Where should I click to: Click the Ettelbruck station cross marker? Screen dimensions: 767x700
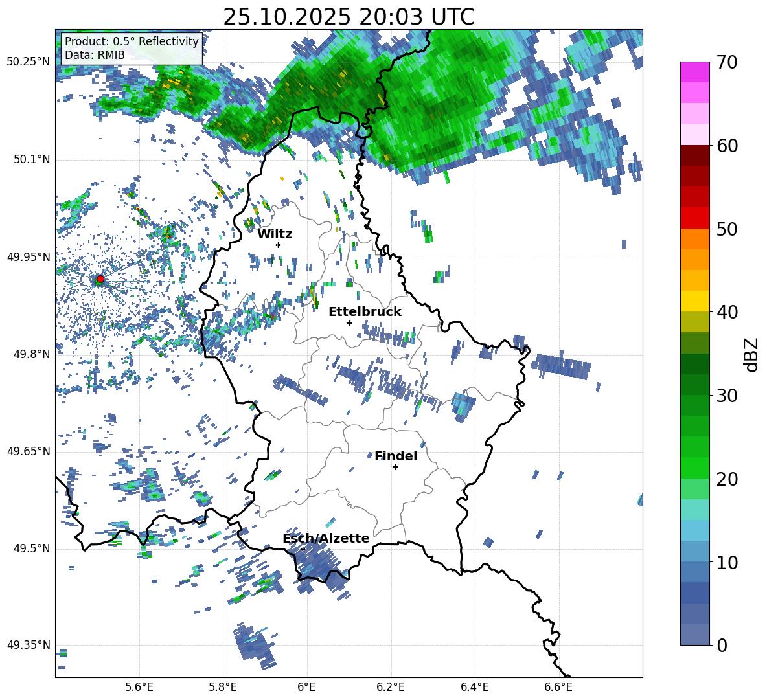[x=349, y=322]
